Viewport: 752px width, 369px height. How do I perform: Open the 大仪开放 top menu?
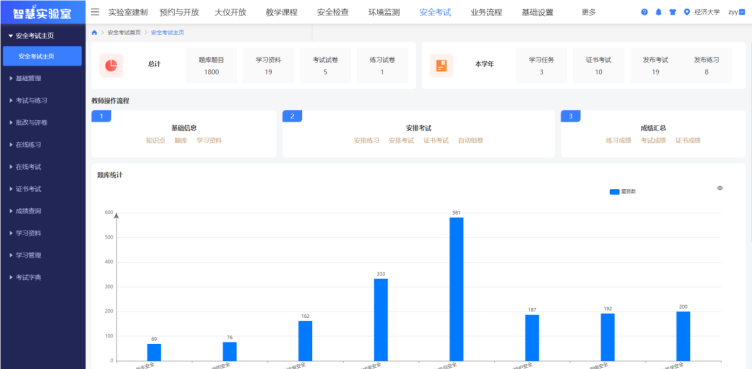click(x=230, y=12)
